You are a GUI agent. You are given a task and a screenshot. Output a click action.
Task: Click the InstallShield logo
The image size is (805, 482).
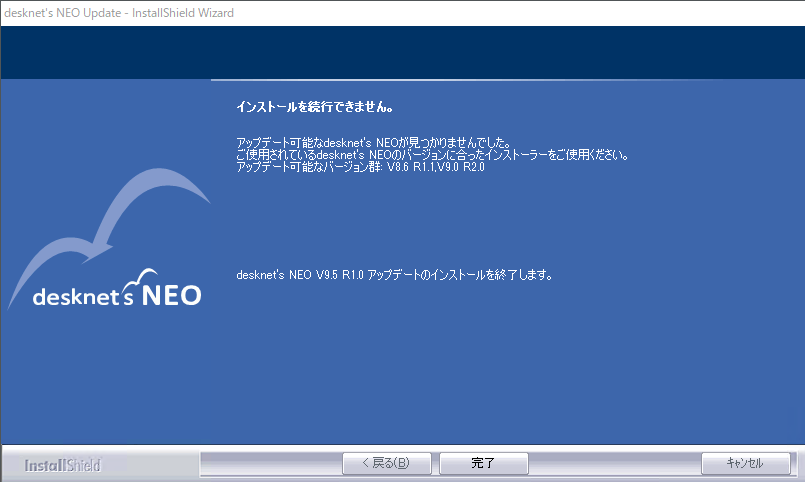tap(63, 465)
